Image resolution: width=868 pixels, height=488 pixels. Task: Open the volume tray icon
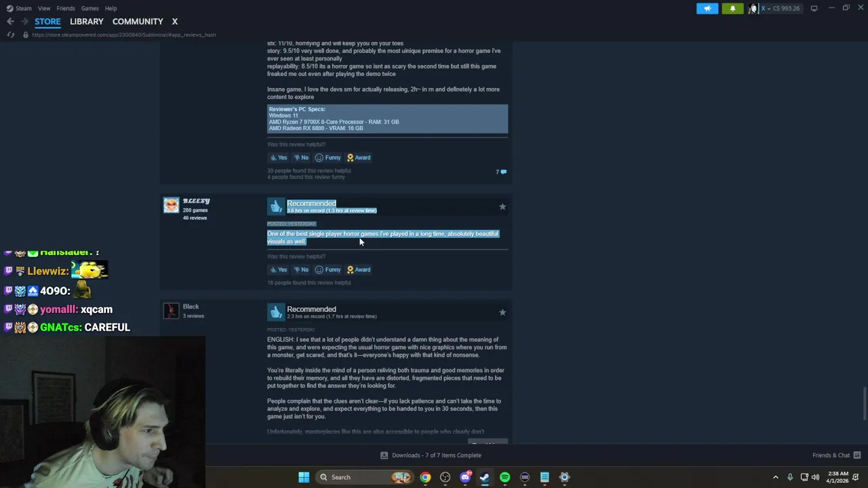pyautogui.click(x=815, y=477)
